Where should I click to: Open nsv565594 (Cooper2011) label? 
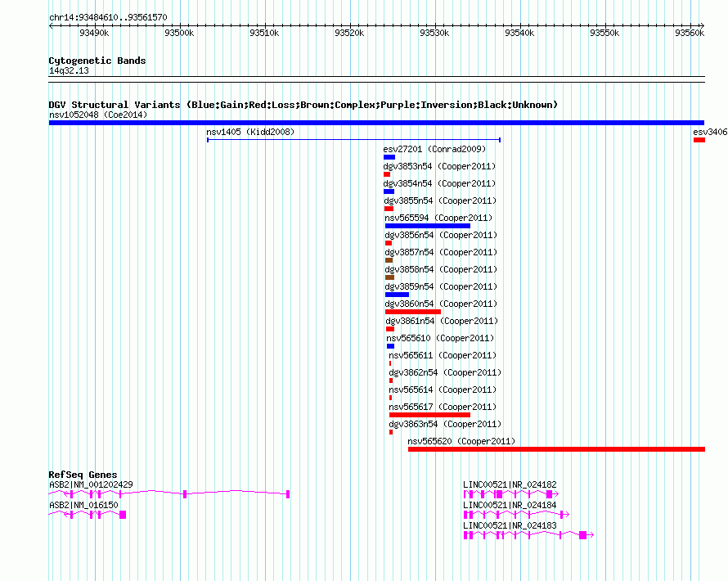coord(438,218)
